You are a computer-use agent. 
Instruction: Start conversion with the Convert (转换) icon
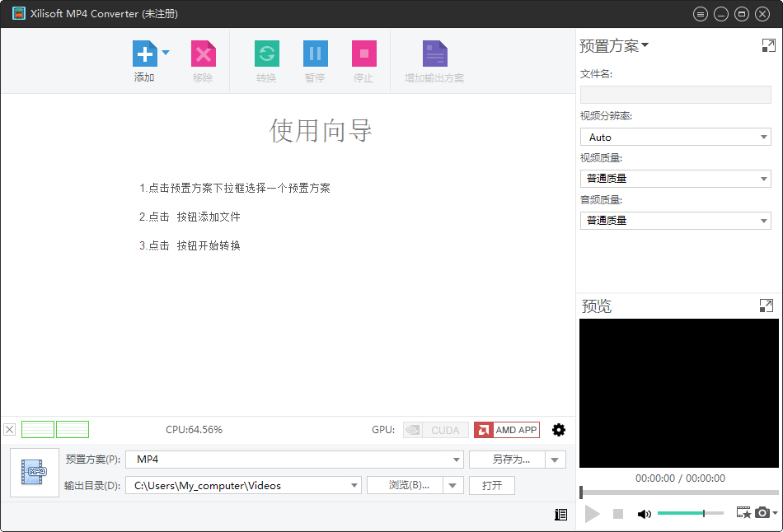[266, 54]
